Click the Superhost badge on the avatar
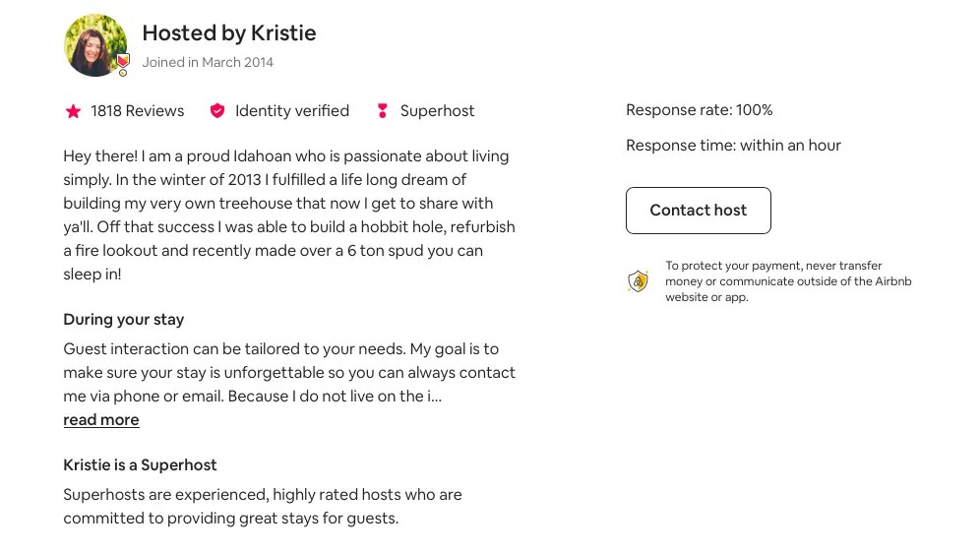Screen dimensions: 980x552 point(123,64)
